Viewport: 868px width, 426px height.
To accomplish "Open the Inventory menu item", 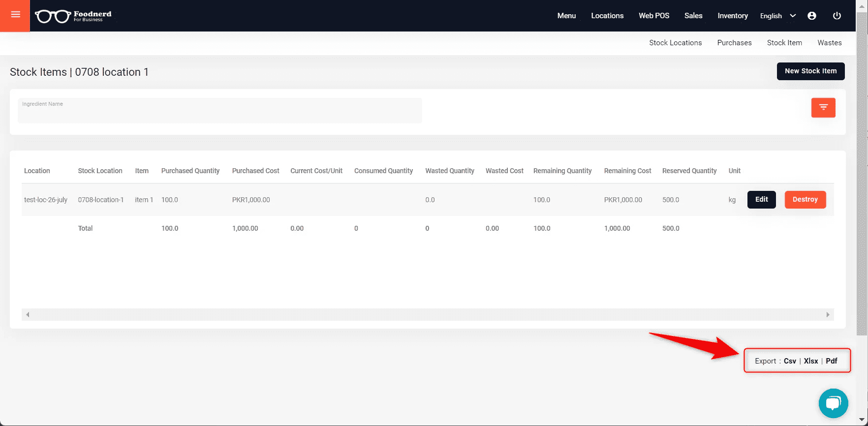I will click(x=733, y=16).
